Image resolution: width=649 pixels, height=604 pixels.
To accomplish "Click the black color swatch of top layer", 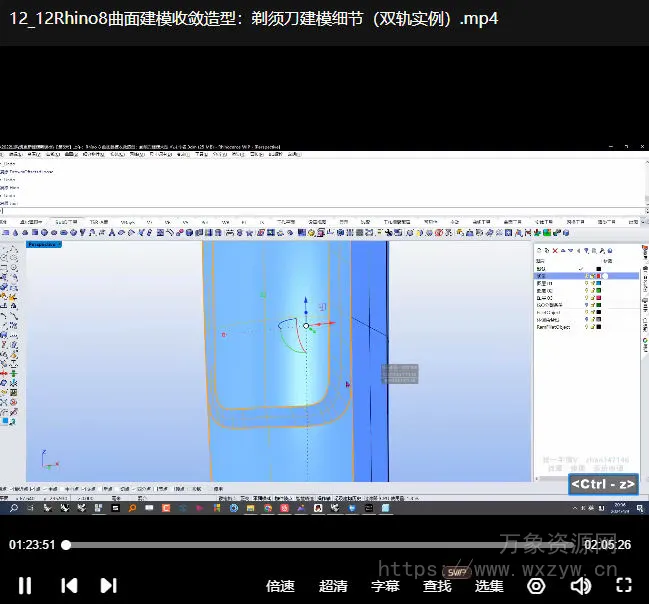I will [599, 268].
